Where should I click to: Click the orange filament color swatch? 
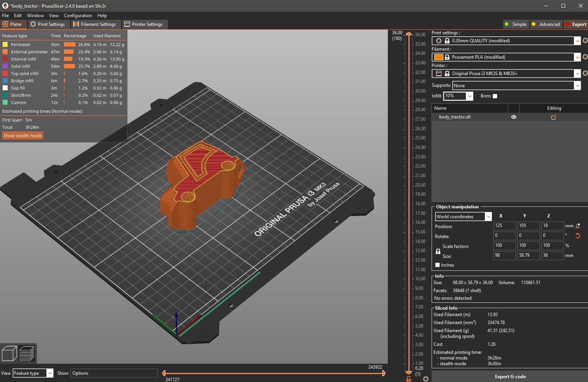pyautogui.click(x=438, y=57)
